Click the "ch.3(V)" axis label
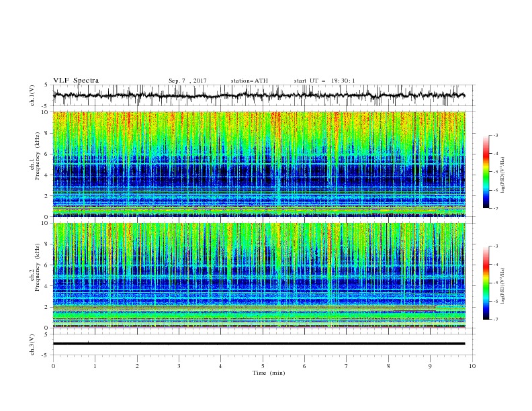This screenshot has height=411, width=532. 32,345
